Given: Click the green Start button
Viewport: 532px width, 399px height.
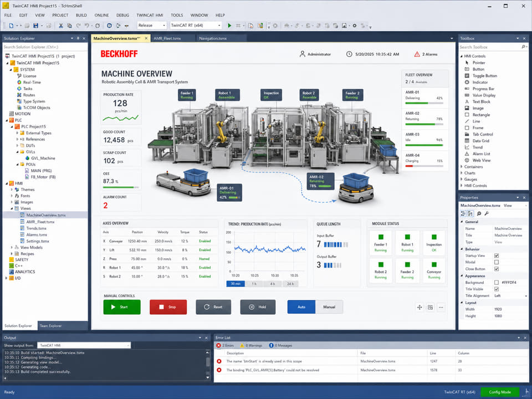Looking at the screenshot, I should pos(122,307).
